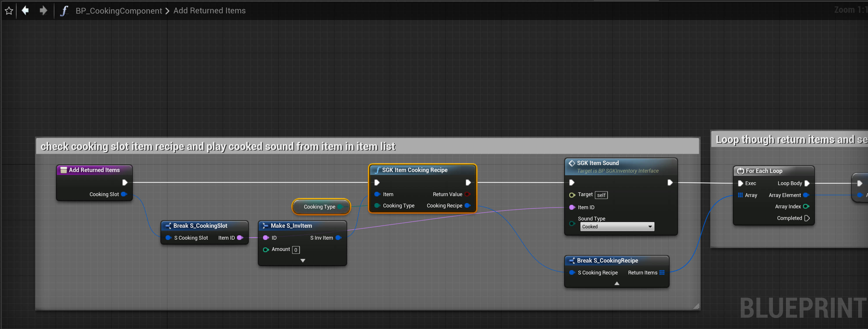The height and width of the screenshot is (329, 868).
Task: Click the favorite star icon
Action: [x=9, y=11]
